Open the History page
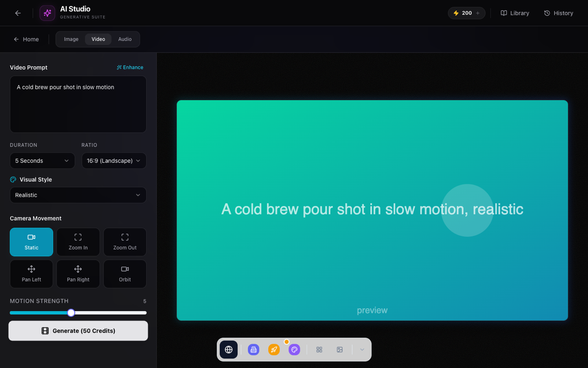This screenshot has height=368, width=588. coord(559,13)
